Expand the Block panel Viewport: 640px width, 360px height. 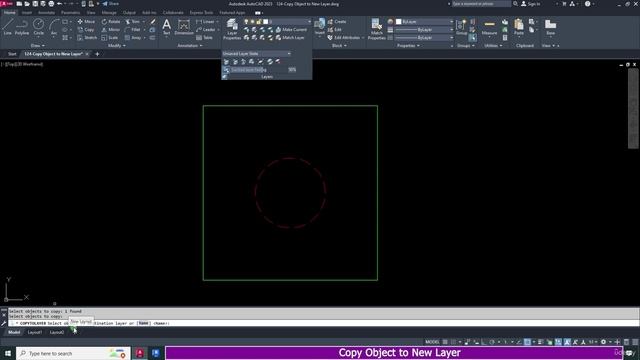(339, 46)
